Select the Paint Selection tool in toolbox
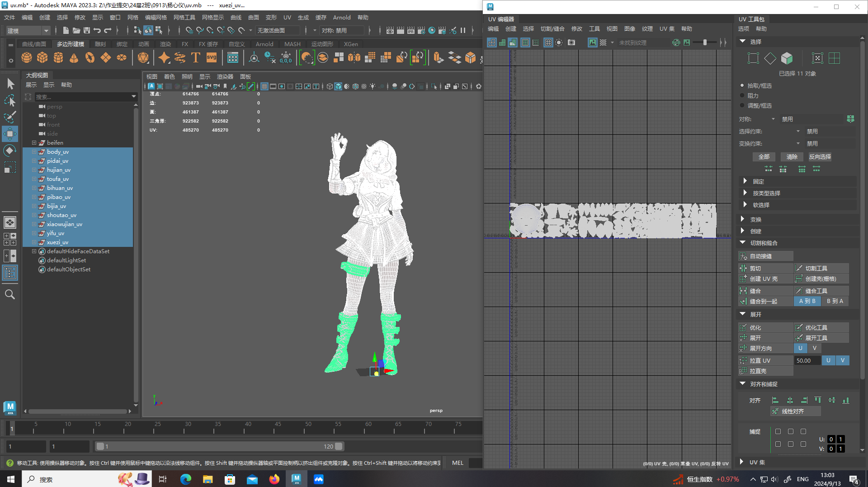Screen dimensions: 868x487 10,117
